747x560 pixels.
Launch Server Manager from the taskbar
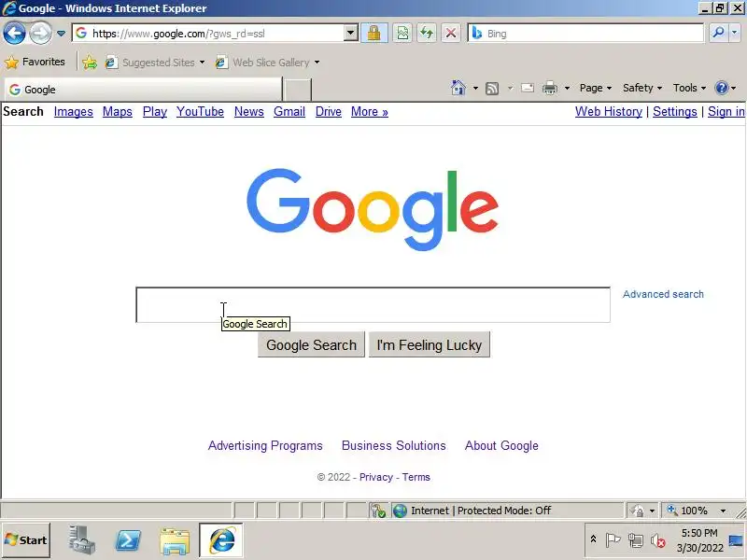(x=81, y=540)
